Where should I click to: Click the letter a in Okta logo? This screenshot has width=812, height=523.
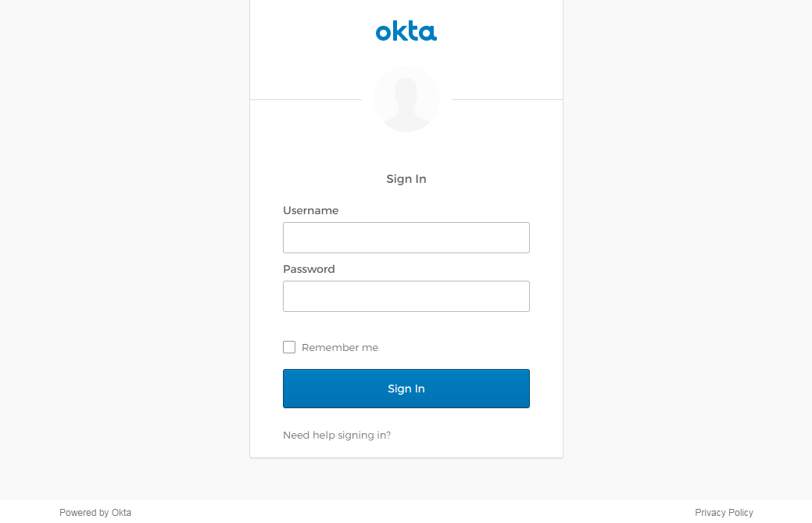pyautogui.click(x=428, y=33)
